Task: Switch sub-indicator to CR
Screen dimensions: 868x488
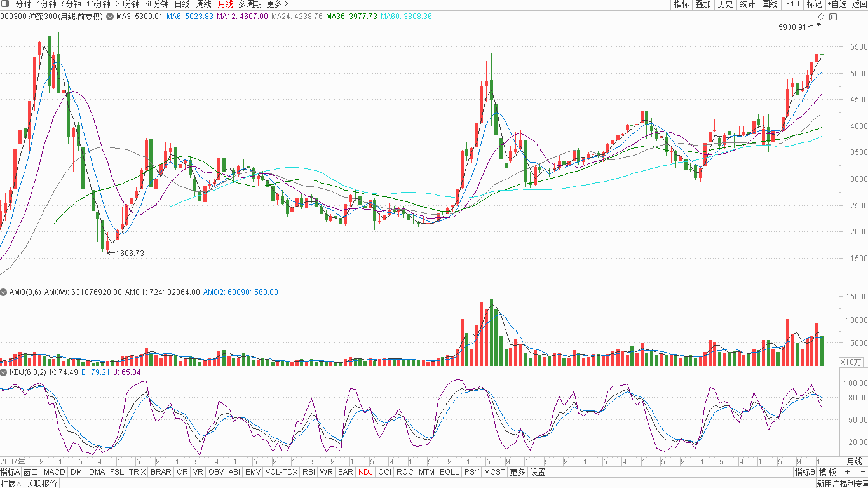Action: click(x=182, y=472)
